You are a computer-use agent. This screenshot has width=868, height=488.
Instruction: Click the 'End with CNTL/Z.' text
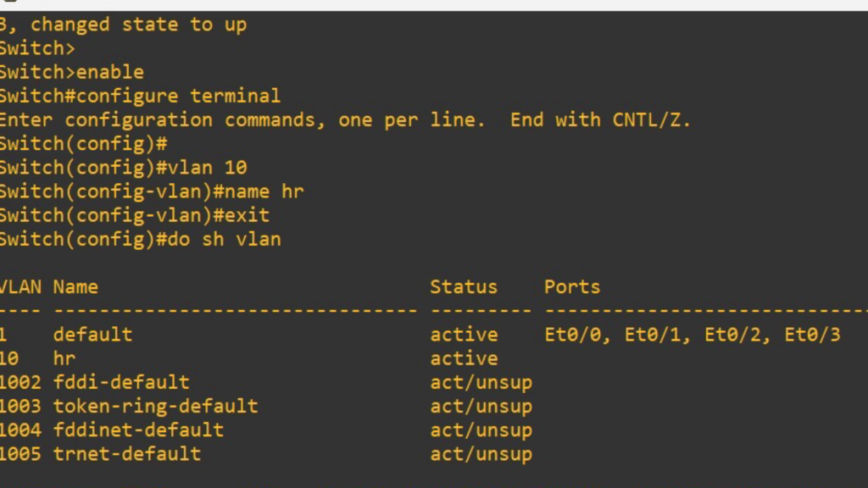click(x=600, y=119)
